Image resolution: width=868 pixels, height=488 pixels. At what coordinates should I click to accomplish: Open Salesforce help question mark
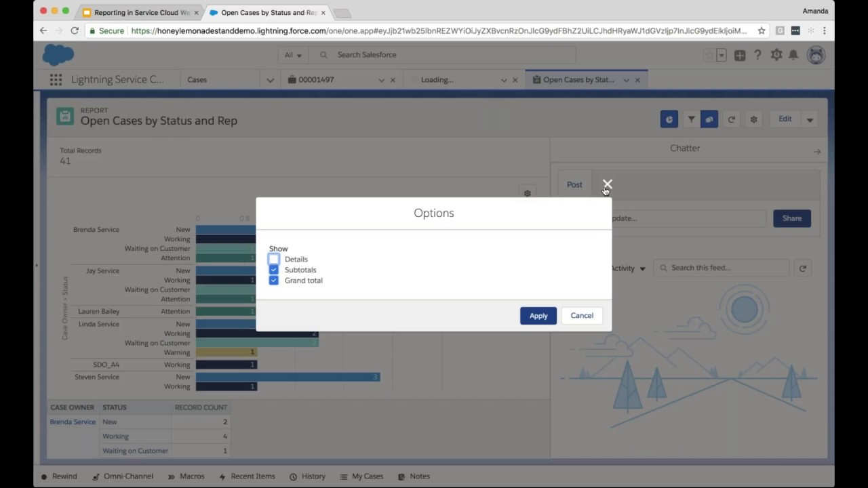pyautogui.click(x=758, y=55)
